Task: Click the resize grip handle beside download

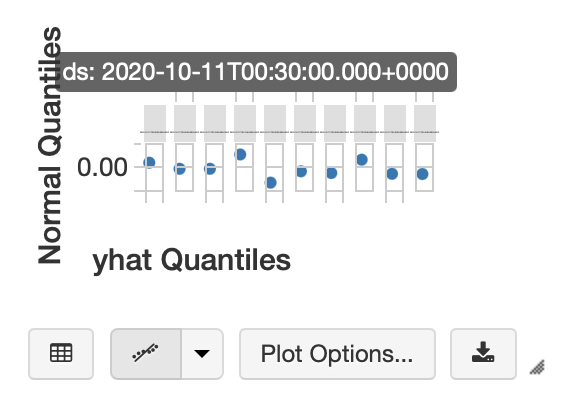Action: click(x=537, y=367)
